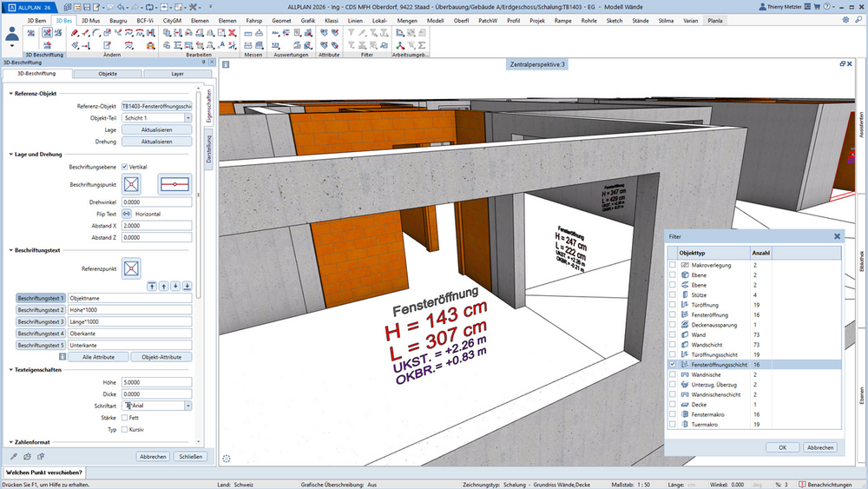
Task: Click the Flip Text horizontal icon
Action: coord(127,214)
